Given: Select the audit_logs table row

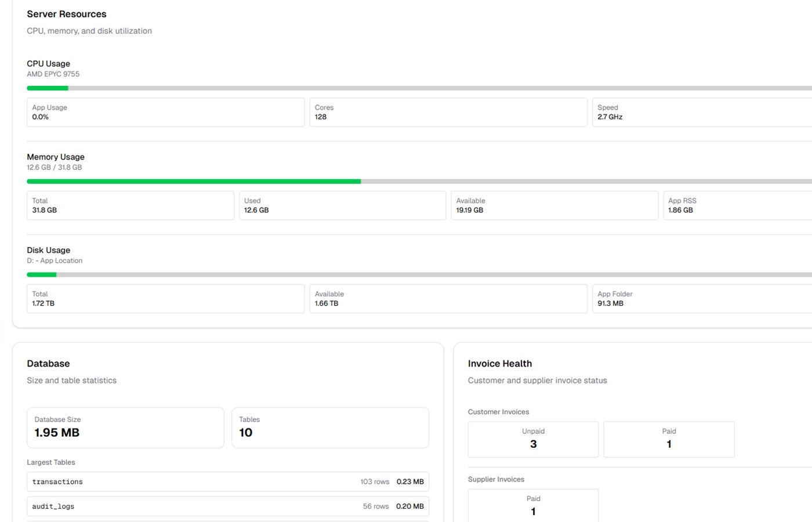Looking at the screenshot, I should click(227, 506).
